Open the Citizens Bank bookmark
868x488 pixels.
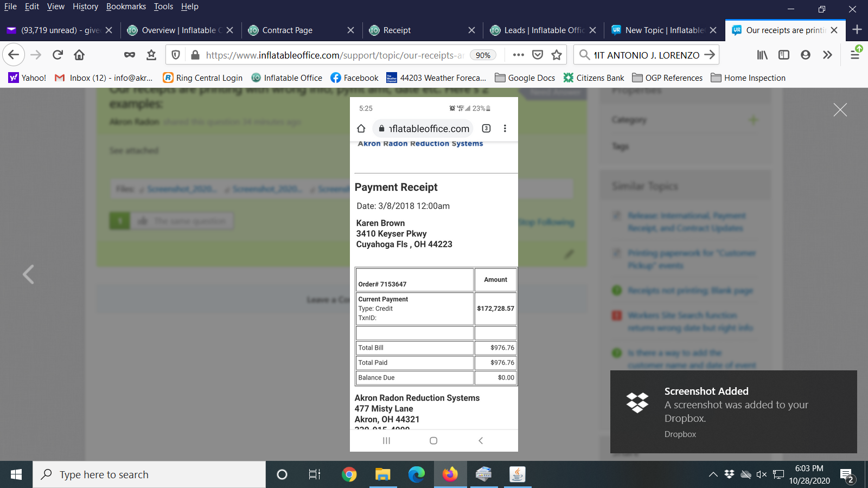coord(594,78)
